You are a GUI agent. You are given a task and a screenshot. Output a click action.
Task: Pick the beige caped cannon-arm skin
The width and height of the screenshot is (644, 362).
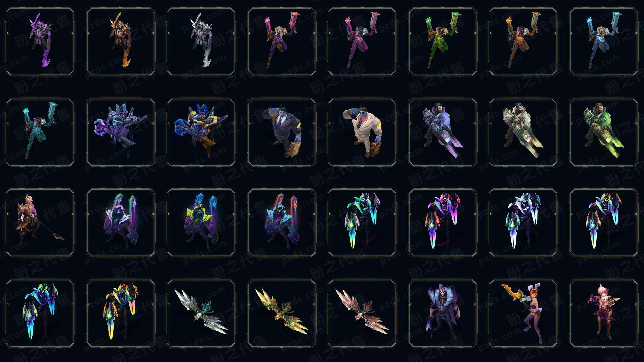[523, 132]
